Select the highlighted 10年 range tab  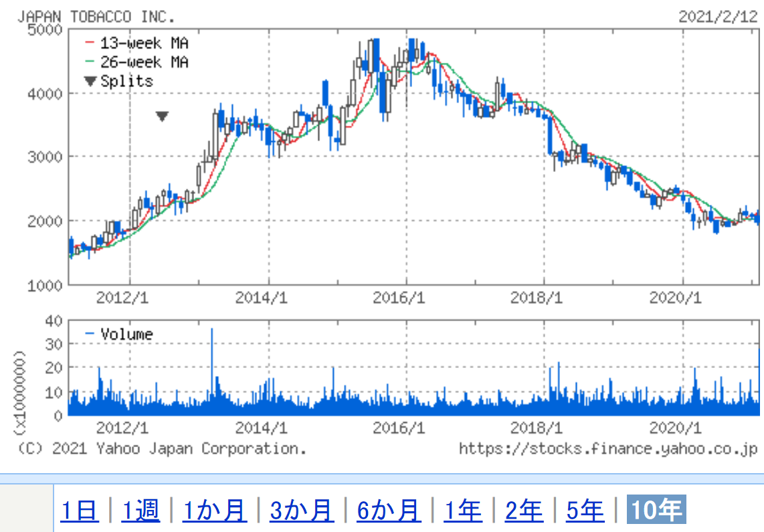click(656, 510)
